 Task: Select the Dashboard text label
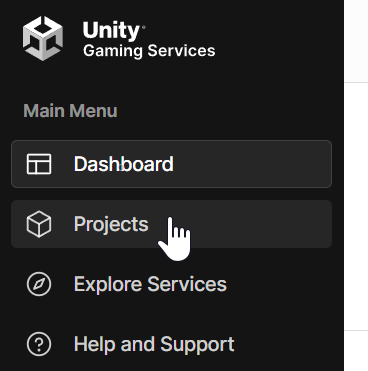pos(124,164)
